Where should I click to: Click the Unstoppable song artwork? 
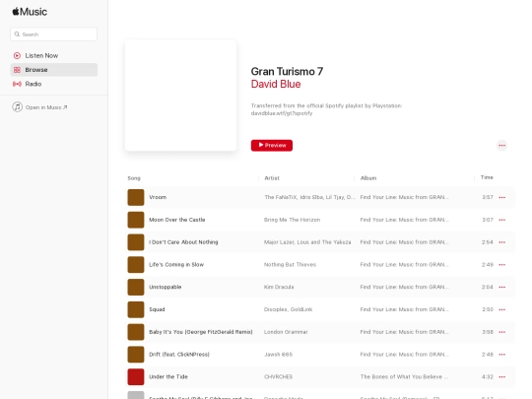(136, 287)
